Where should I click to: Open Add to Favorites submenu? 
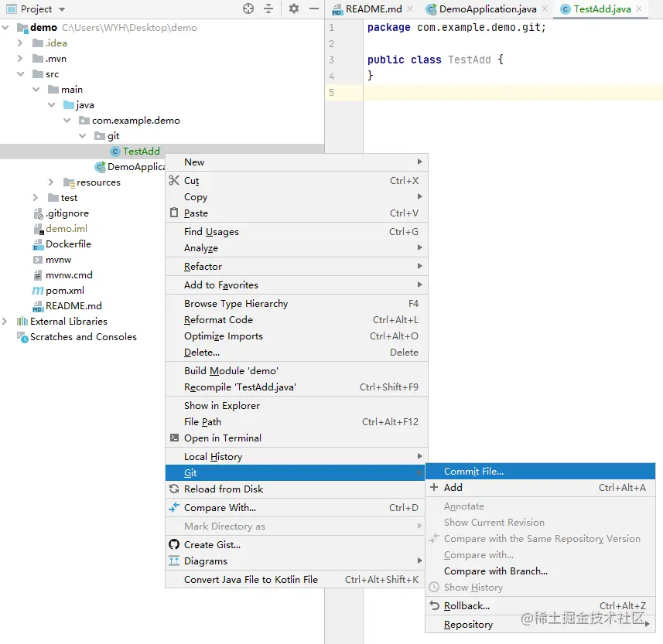click(296, 285)
